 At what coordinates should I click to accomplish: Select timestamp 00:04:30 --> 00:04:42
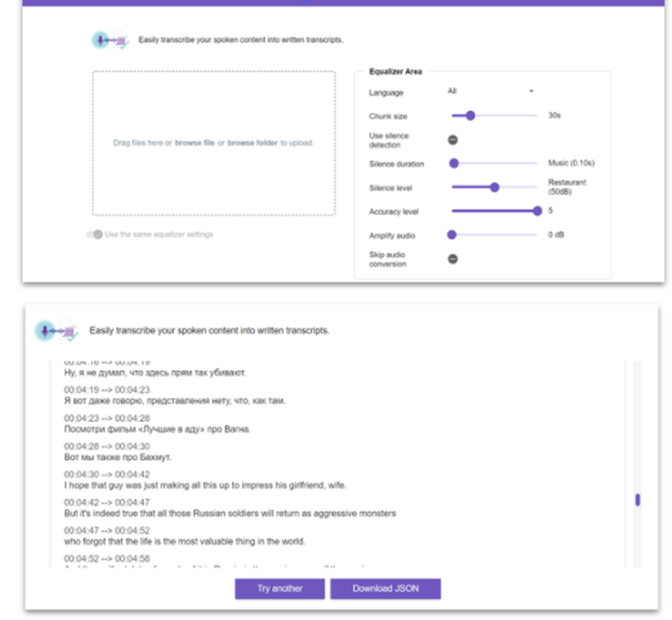point(107,475)
